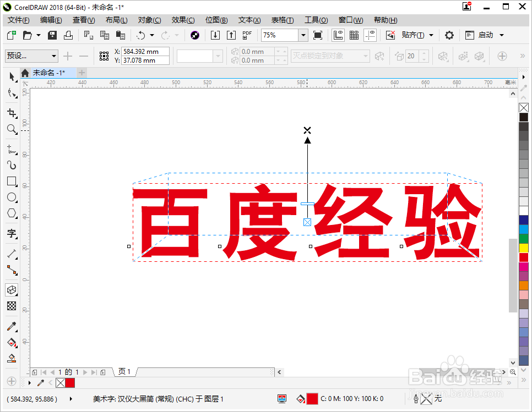Expand property bar overflow chevron
532x412 pixels.
[523, 56]
